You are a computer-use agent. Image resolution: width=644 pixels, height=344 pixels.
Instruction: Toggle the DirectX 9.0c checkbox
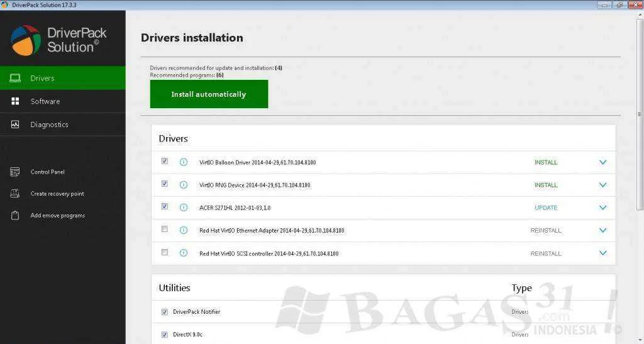click(165, 335)
